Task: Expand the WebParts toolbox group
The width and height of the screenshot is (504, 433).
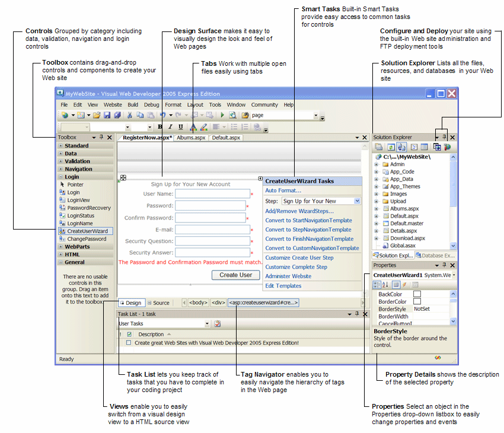Action: [x=60, y=247]
